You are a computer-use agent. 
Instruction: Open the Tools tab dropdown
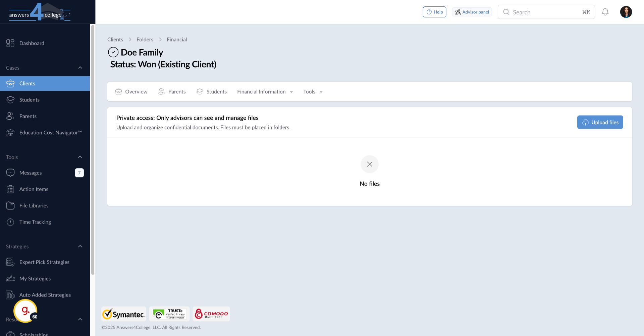[312, 91]
